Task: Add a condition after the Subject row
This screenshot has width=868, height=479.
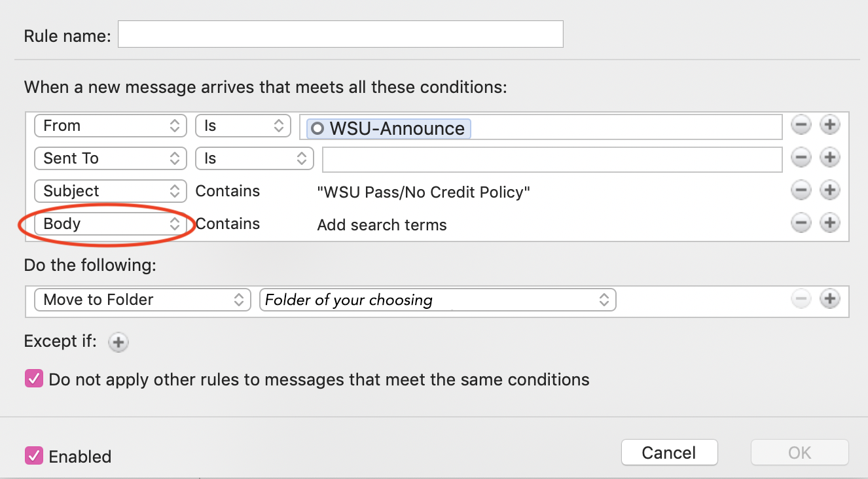Action: 829,190
